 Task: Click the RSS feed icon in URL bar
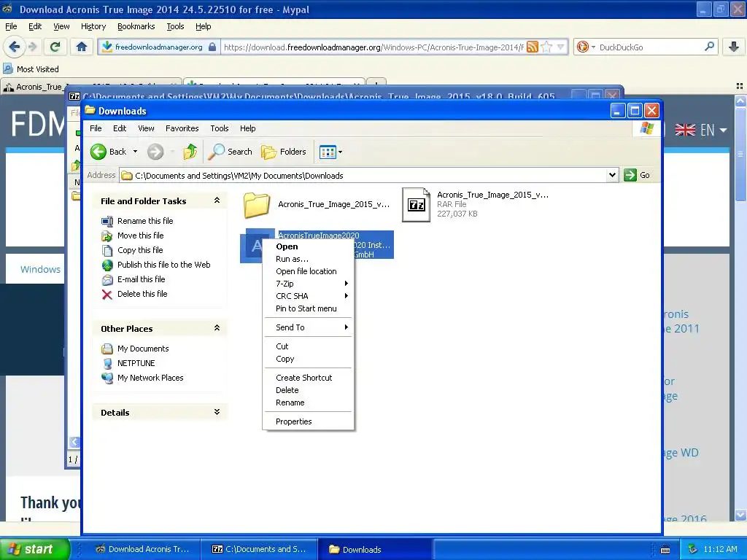[x=533, y=47]
